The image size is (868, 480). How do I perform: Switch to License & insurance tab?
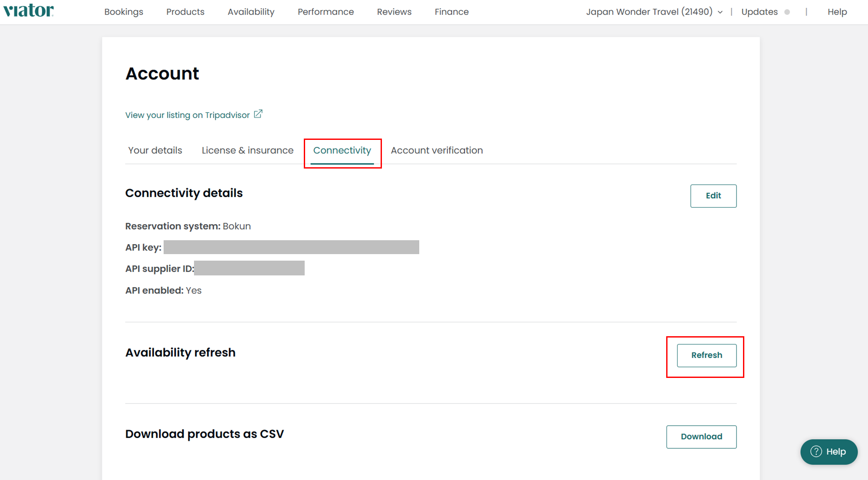[x=247, y=150]
